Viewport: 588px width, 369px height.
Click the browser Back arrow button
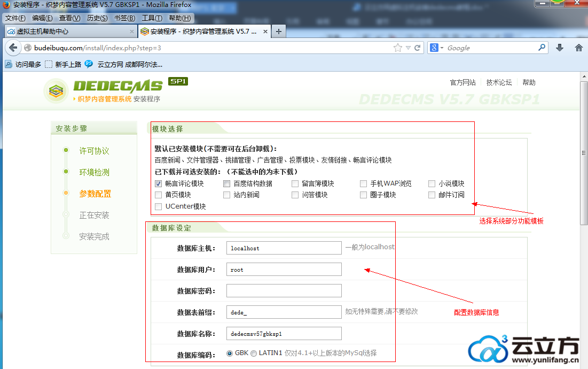point(13,48)
